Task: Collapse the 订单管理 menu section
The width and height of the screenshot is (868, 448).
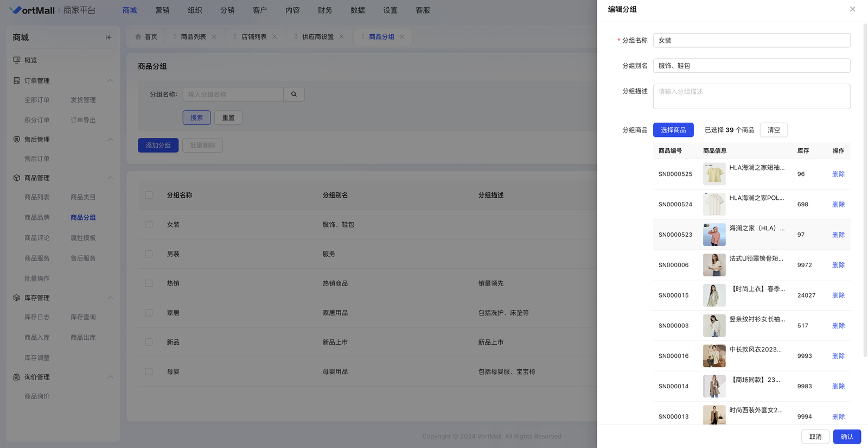Action: pyautogui.click(x=110, y=81)
